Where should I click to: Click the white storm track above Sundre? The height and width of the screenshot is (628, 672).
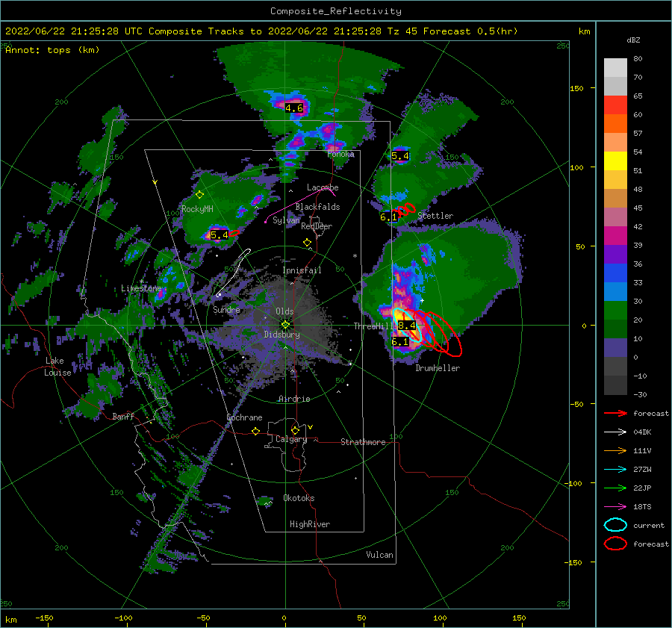pyautogui.click(x=234, y=273)
